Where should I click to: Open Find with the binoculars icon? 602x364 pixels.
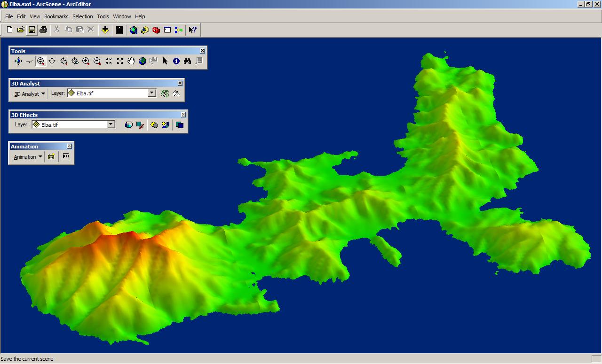point(187,61)
